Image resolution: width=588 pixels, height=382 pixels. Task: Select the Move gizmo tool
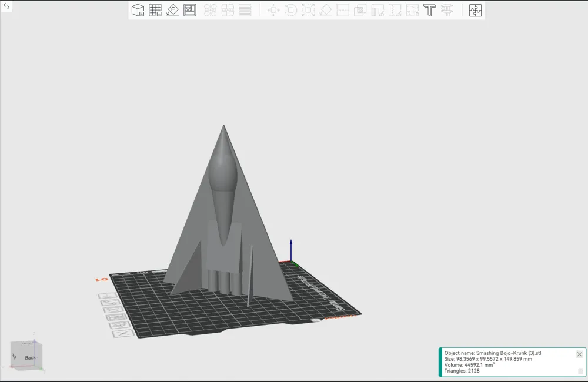pyautogui.click(x=273, y=10)
